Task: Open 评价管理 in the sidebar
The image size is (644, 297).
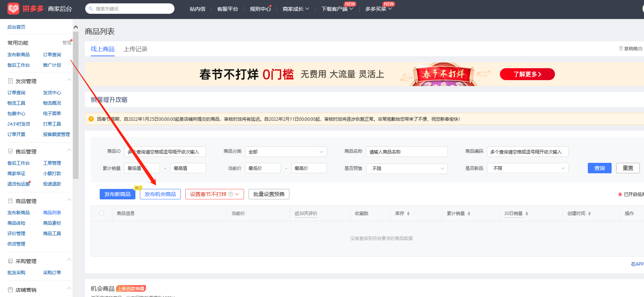Action: 16,234
